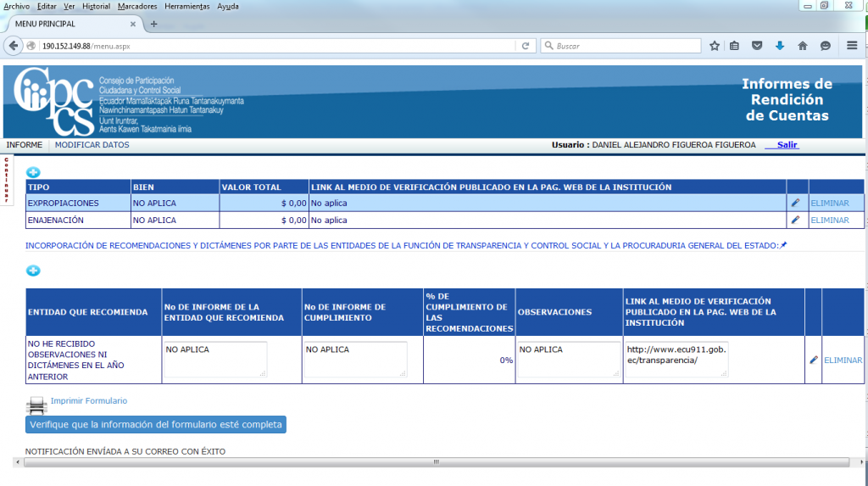Click the Salir logout link
The image size is (868, 486).
[x=787, y=145]
